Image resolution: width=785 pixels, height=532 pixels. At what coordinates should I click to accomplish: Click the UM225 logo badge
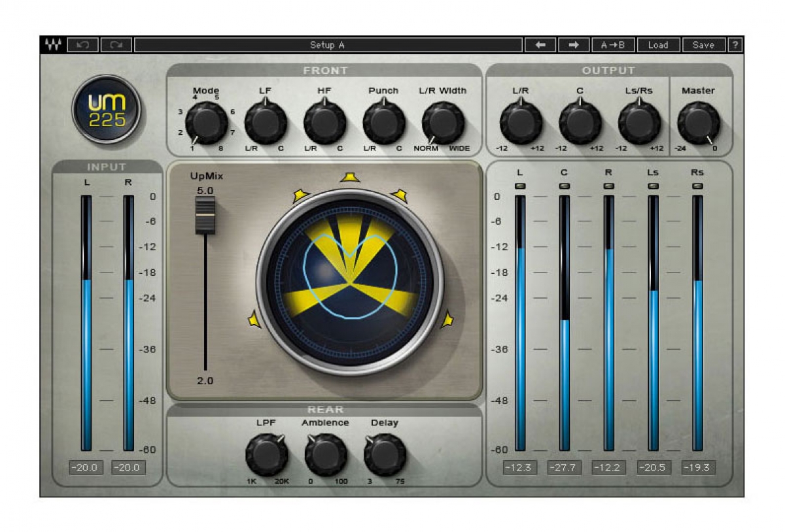[107, 108]
